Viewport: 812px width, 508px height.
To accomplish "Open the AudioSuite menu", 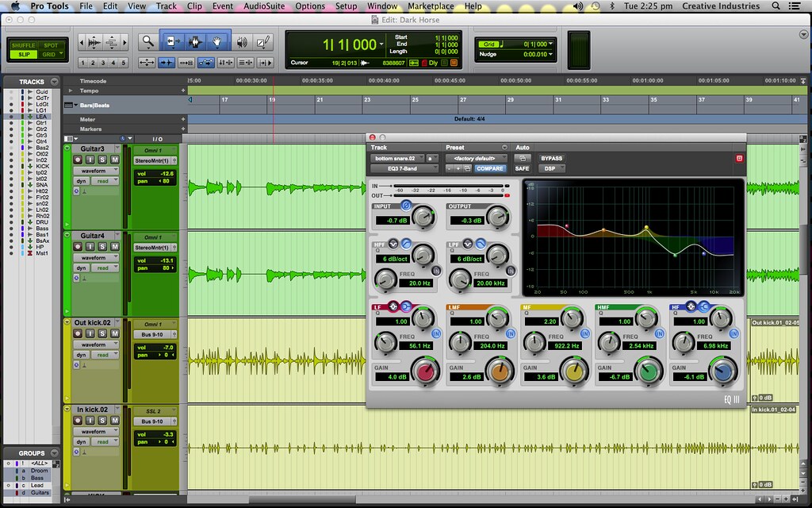I will [x=266, y=6].
